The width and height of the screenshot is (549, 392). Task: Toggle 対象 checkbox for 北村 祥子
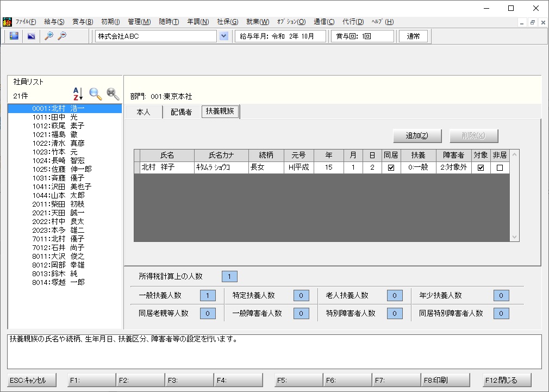click(481, 167)
